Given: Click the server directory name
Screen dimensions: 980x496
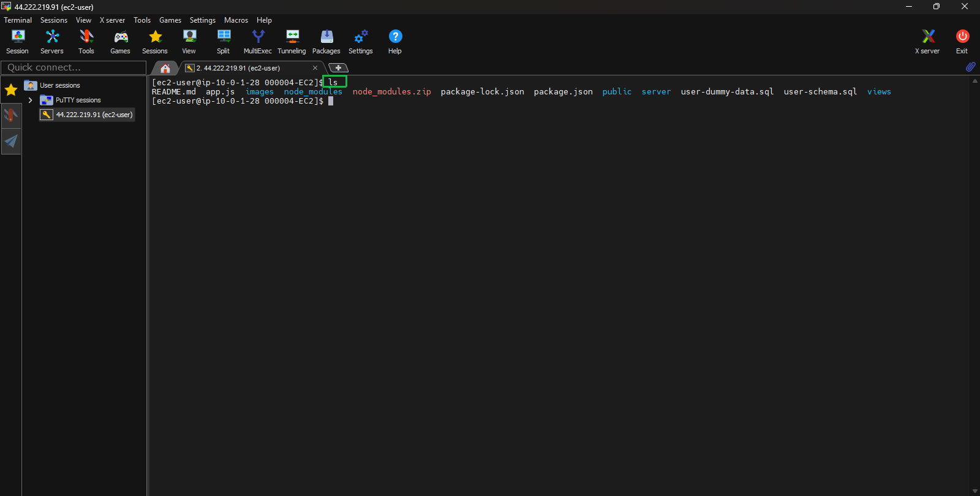Looking at the screenshot, I should point(657,92).
